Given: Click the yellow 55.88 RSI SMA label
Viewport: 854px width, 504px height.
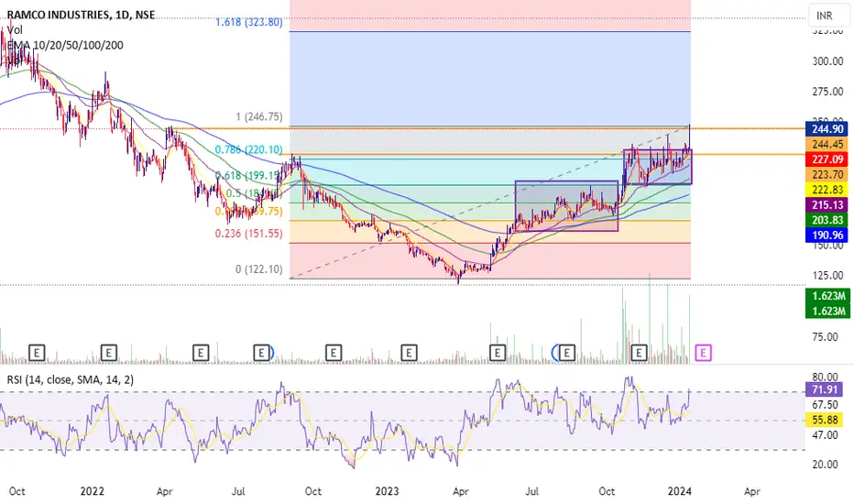Looking at the screenshot, I should (x=824, y=420).
